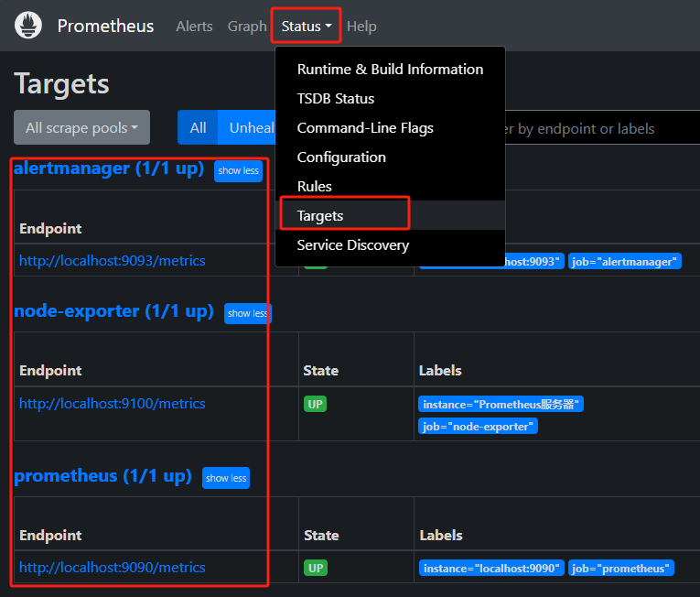700x597 pixels.
Task: Choose Command-Line Flags entry
Action: click(x=390, y=128)
